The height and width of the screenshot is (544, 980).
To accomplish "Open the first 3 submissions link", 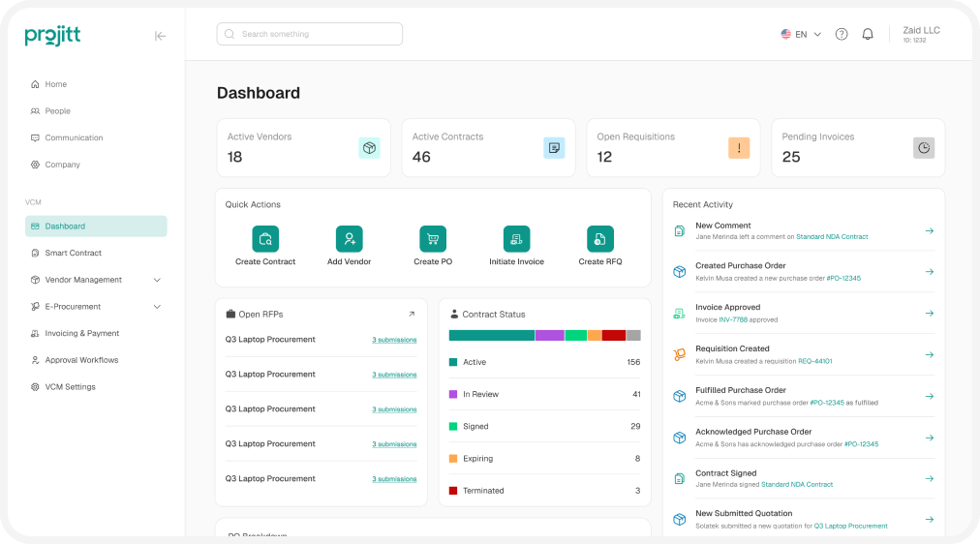I will (394, 340).
